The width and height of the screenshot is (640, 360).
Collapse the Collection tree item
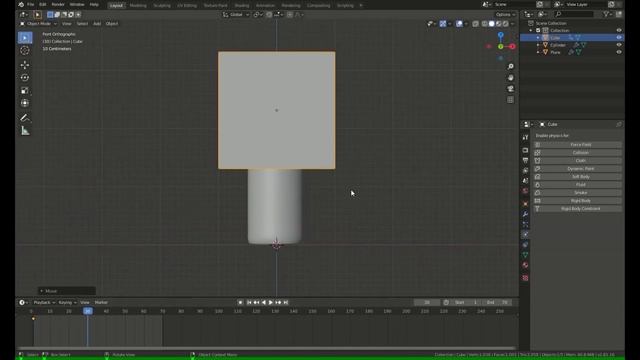(x=531, y=30)
